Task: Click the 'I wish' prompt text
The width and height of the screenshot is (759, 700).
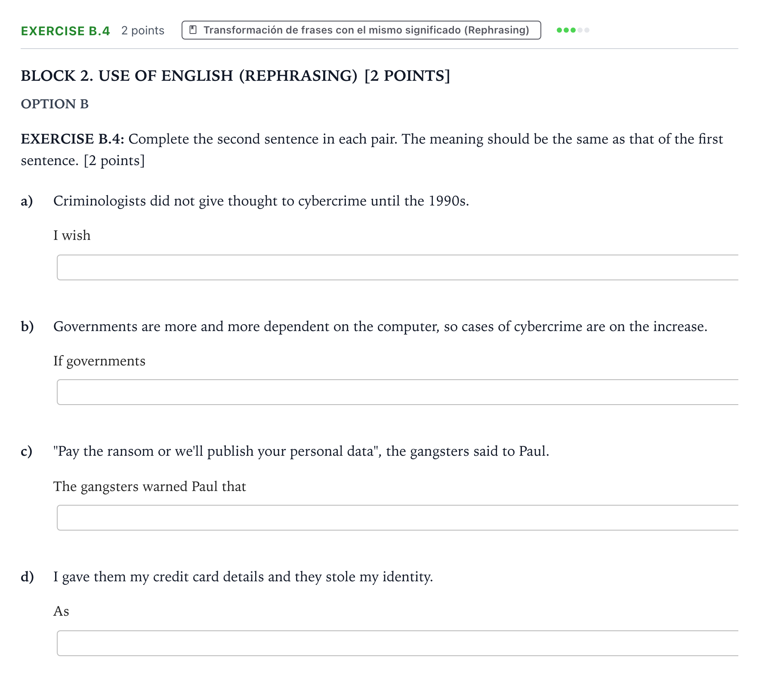Action: pyautogui.click(x=72, y=235)
